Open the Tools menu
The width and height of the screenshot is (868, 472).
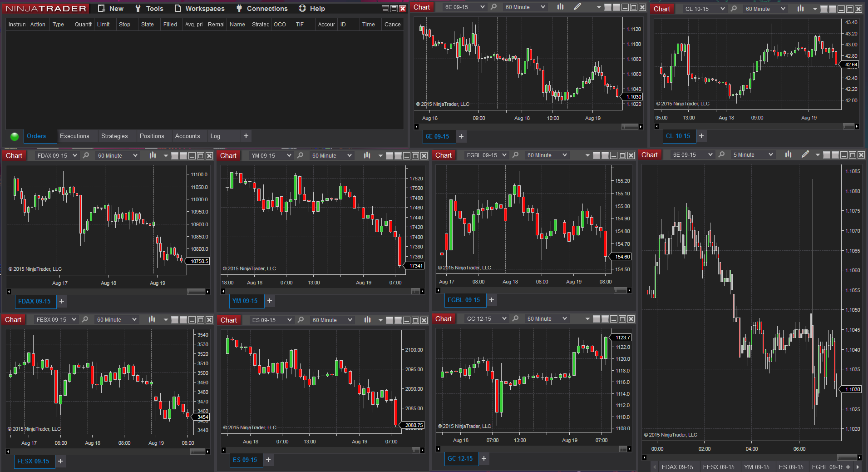coord(149,9)
